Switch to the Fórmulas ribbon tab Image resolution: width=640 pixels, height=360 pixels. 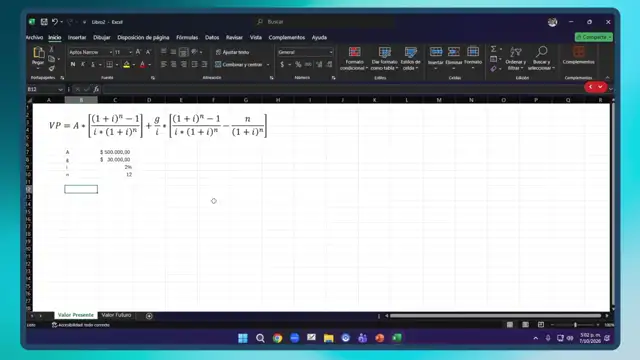(x=187, y=37)
